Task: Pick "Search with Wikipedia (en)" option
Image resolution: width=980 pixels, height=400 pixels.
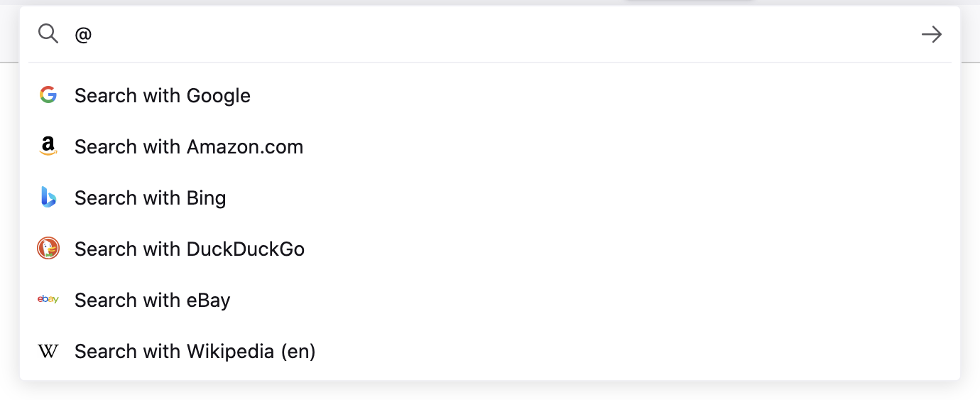Action: (195, 351)
